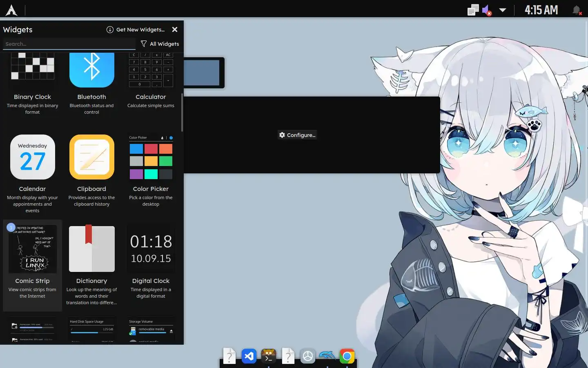Select the Calculator widget
This screenshot has height=368, width=588.
tap(151, 85)
